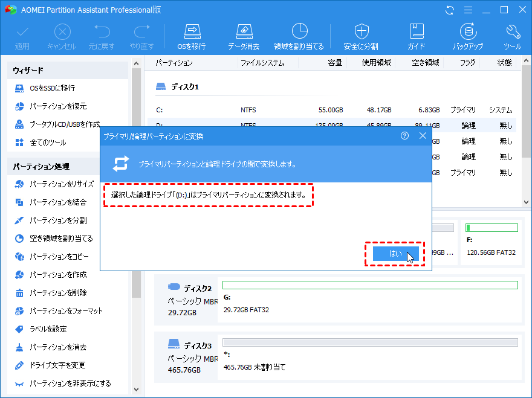532x398 pixels.
Task: Select the F: partition usage bar
Action: pos(491,228)
